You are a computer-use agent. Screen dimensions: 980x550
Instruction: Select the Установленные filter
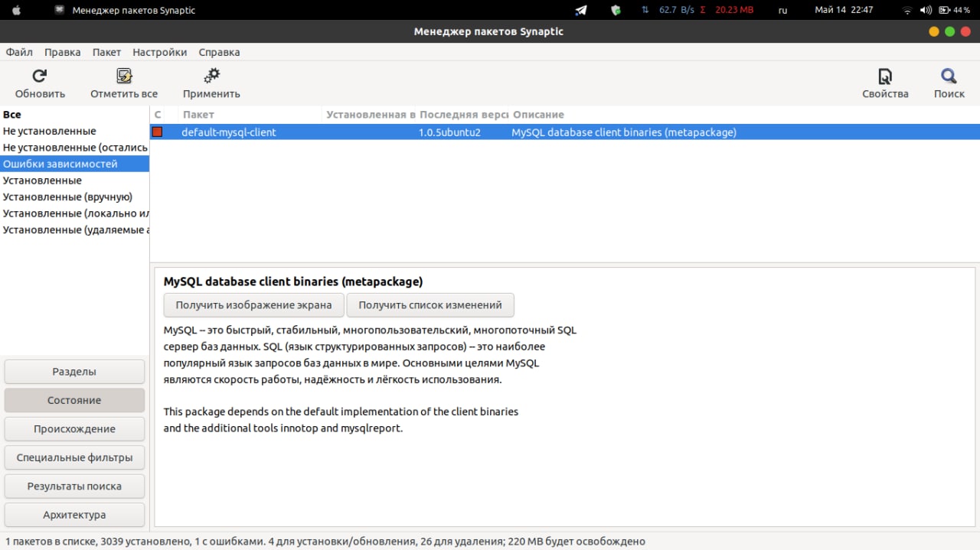[74, 181]
